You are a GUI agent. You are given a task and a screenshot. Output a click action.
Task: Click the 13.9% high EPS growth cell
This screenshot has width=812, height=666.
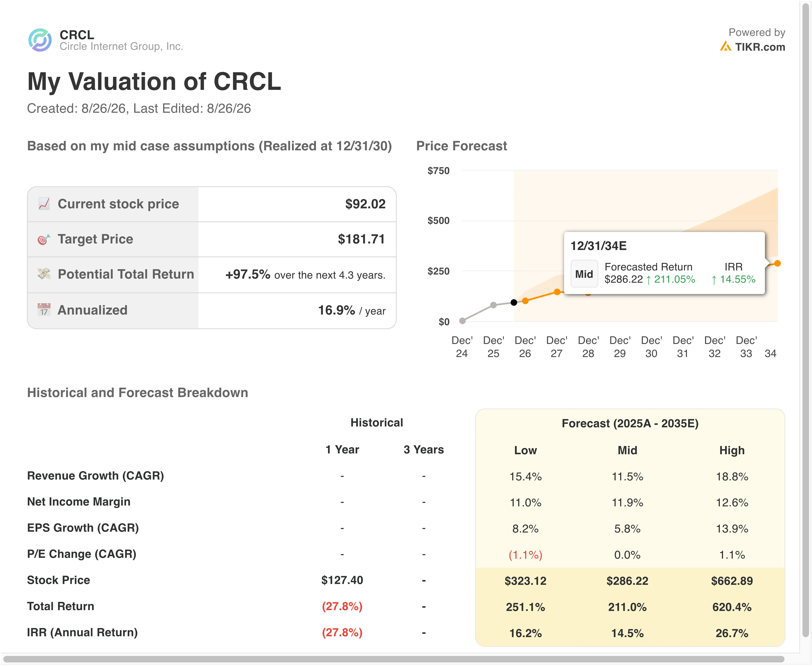coord(732,529)
